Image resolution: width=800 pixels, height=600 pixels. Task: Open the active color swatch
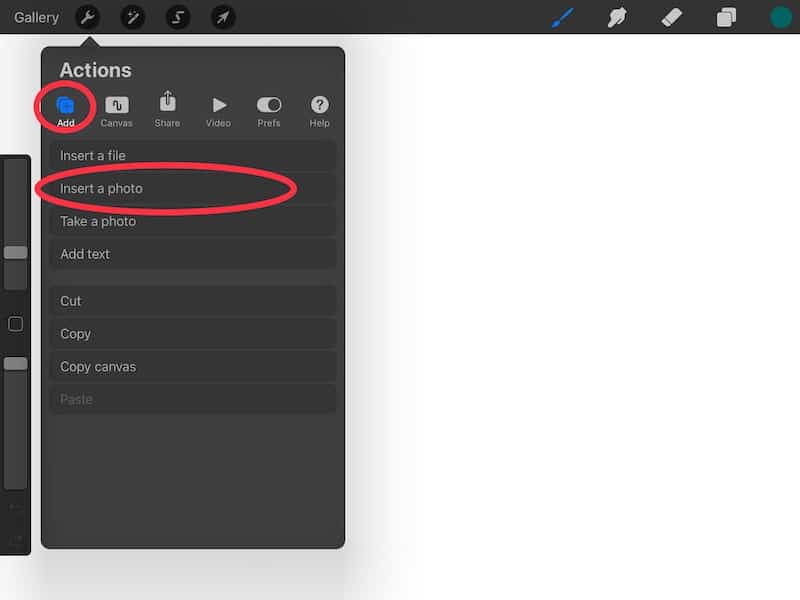pyautogui.click(x=779, y=17)
